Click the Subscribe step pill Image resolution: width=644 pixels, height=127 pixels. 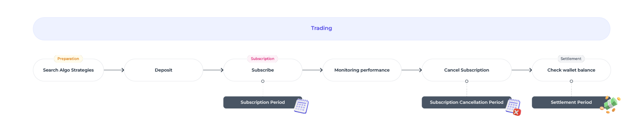[263, 70]
